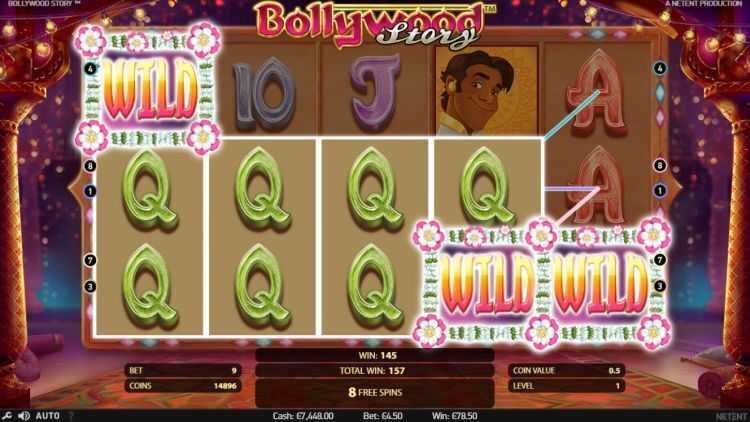This screenshot has width=750, height=422.
Task: Open the wrench settings icon
Action: [7, 416]
